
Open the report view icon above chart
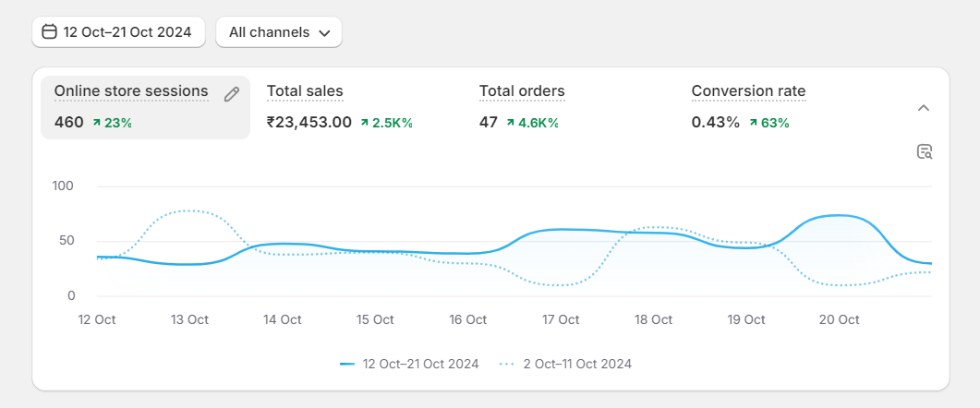pos(924,152)
